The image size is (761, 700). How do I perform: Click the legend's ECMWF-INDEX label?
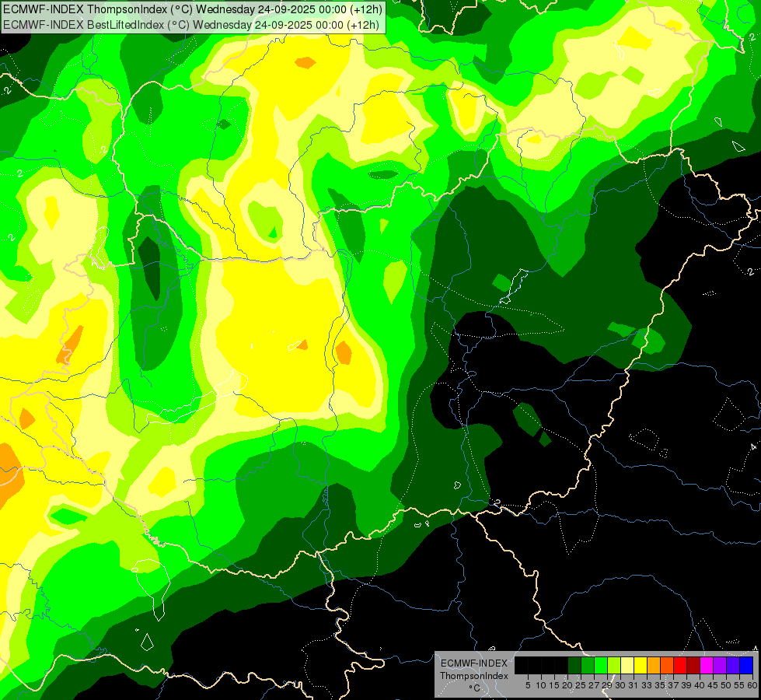(473, 663)
